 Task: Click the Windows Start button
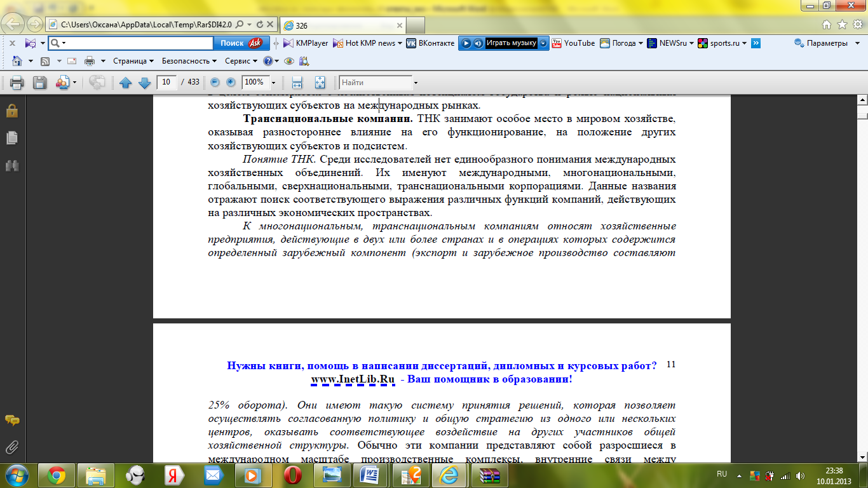pyautogui.click(x=17, y=475)
